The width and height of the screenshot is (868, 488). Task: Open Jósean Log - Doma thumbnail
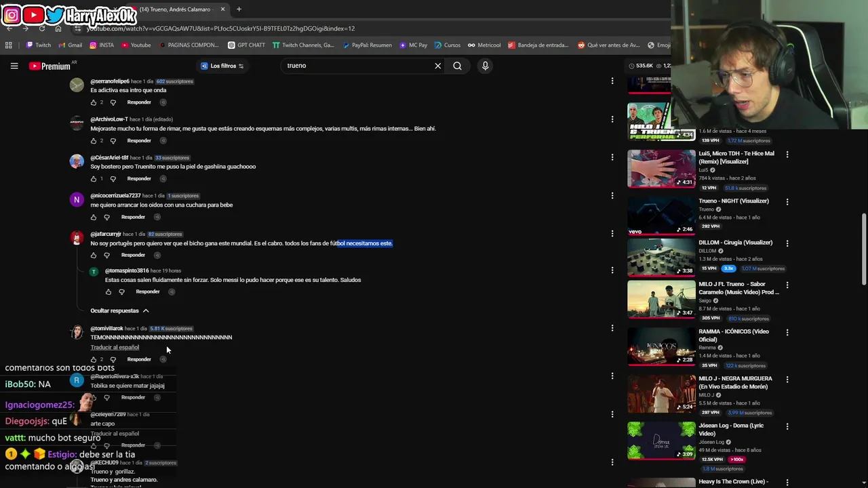point(661,441)
